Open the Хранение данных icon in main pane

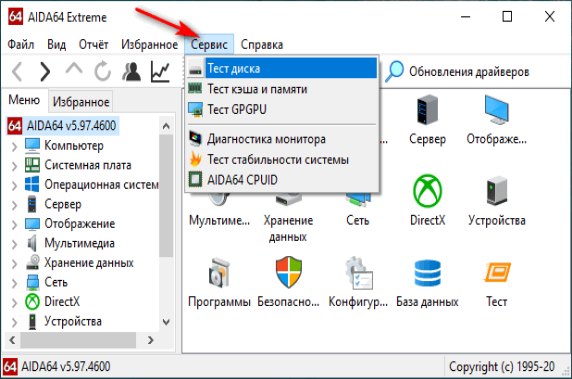pos(288,199)
